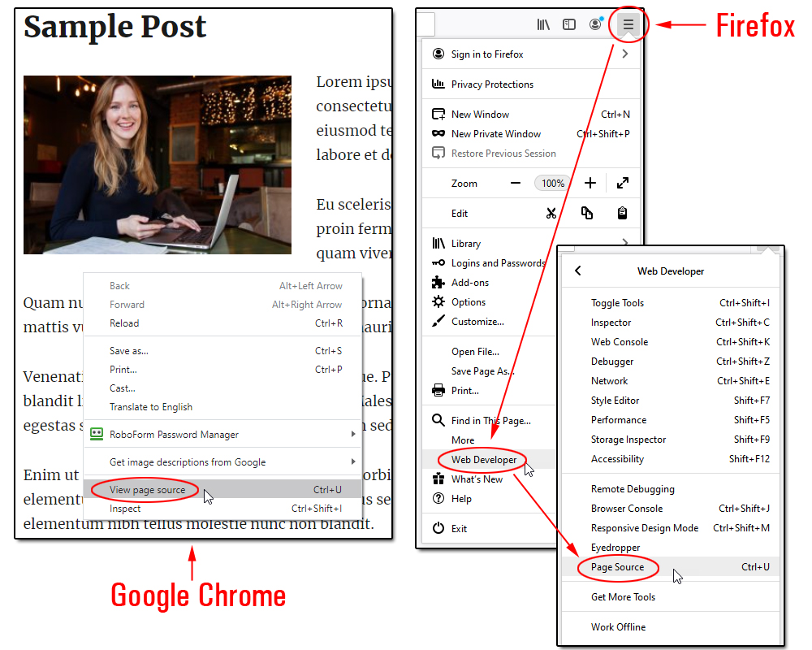Image resolution: width=812 pixels, height=650 pixels.
Task: Open Inspector from Web Developer menu
Action: (671, 323)
